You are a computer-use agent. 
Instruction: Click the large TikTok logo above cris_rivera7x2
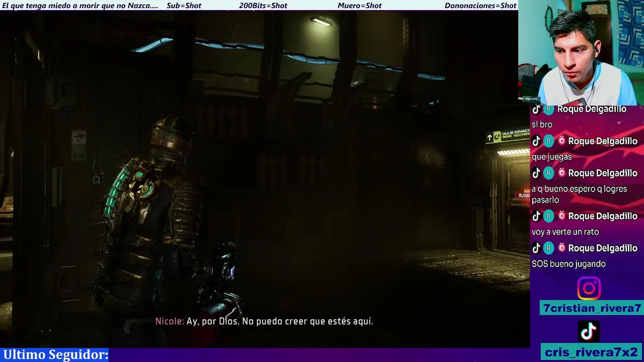pos(589,331)
